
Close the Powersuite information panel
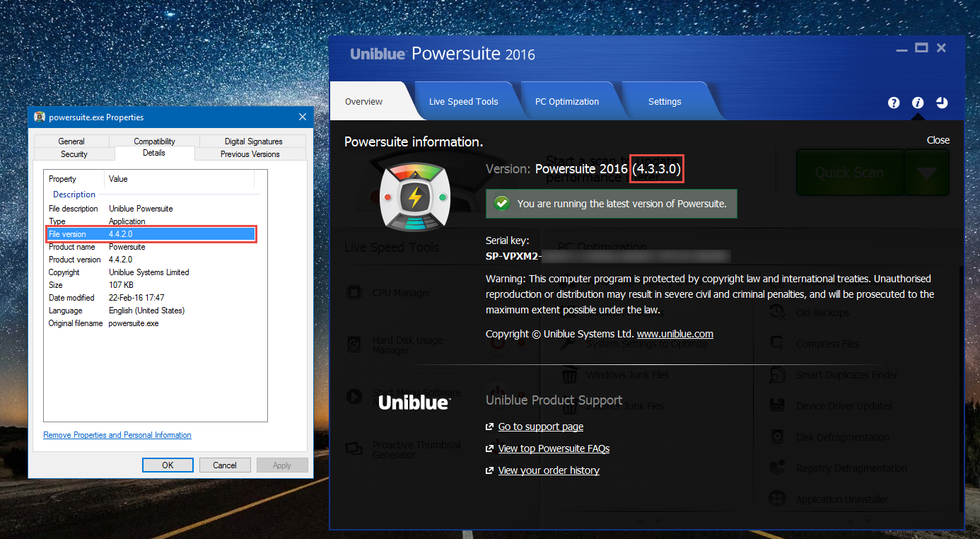[938, 140]
